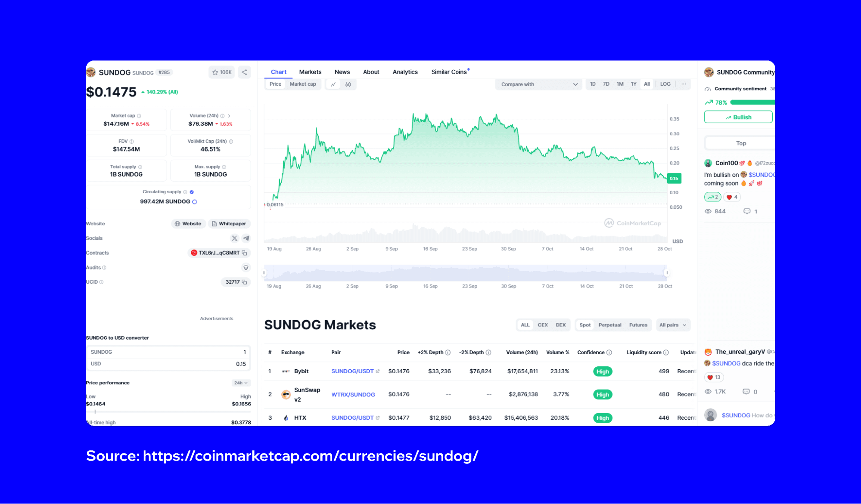Click the -2% Depth info icon
Screen dimensions: 861x504
click(x=488, y=352)
